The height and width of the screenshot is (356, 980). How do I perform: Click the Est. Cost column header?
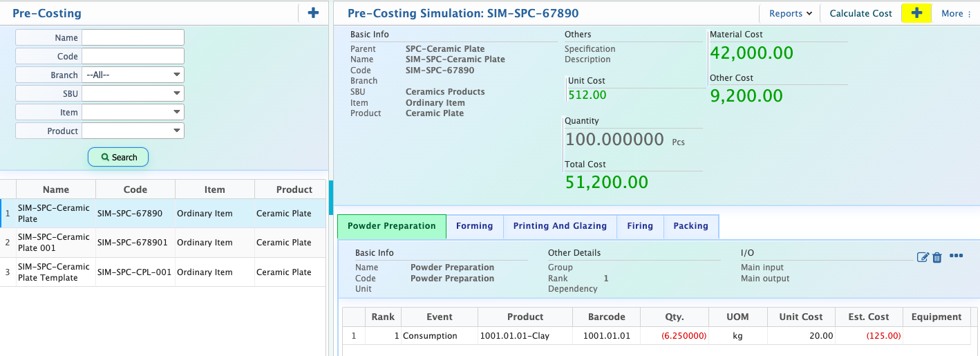point(869,317)
